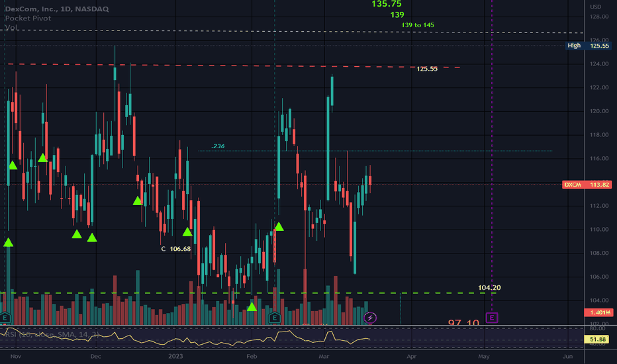Open the lightning event marker in March

[x=370, y=318]
